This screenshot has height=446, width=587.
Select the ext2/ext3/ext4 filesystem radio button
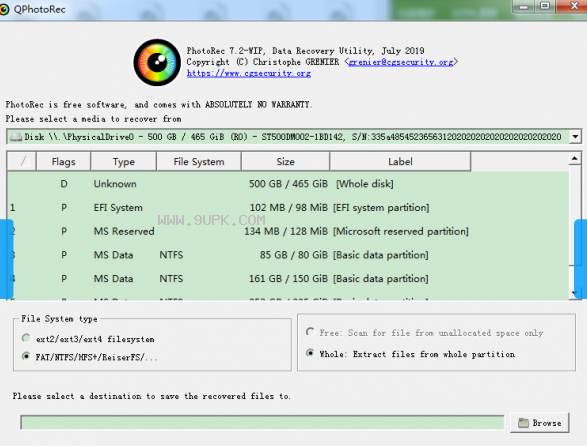point(26,338)
